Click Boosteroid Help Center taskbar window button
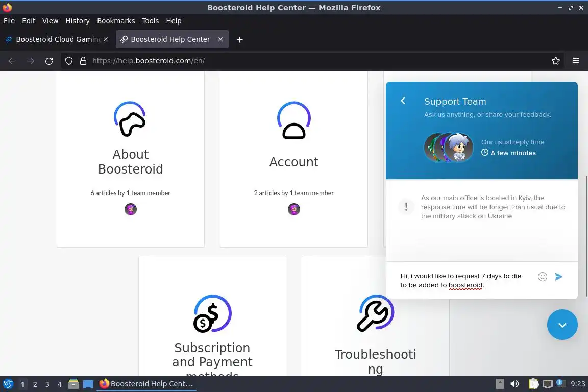Image resolution: width=588 pixels, height=392 pixels. click(146, 384)
